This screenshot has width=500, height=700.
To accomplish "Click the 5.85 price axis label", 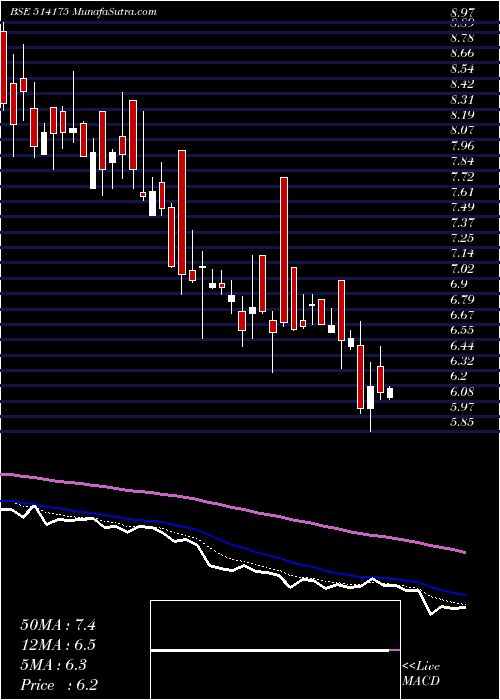I will point(463,422).
